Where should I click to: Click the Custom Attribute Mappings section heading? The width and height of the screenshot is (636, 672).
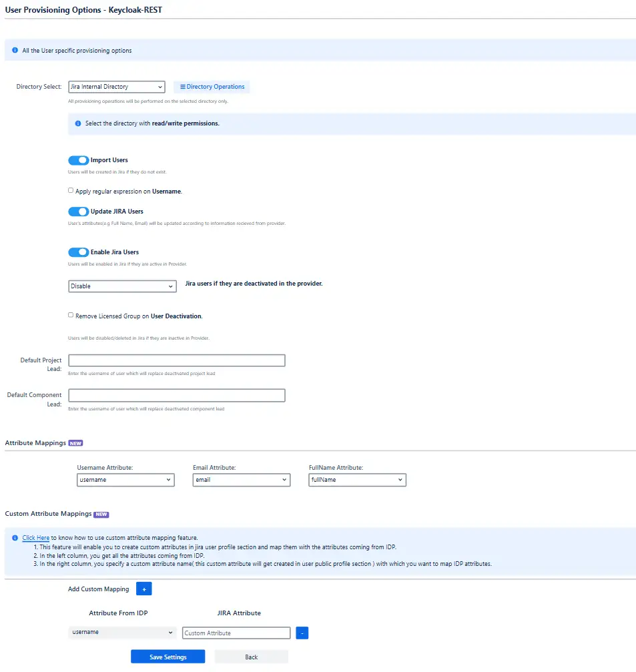tap(49, 513)
